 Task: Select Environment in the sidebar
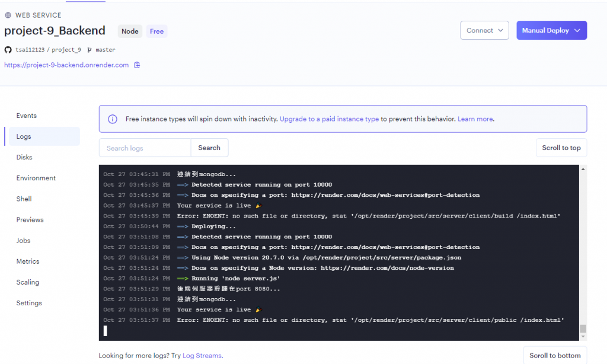36,178
